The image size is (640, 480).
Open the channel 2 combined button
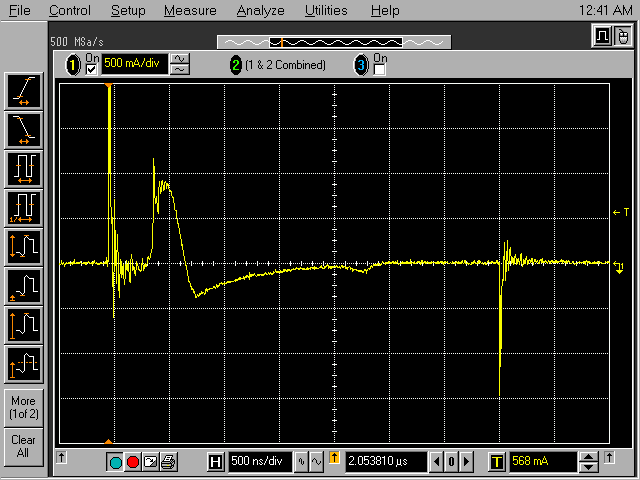[236, 65]
